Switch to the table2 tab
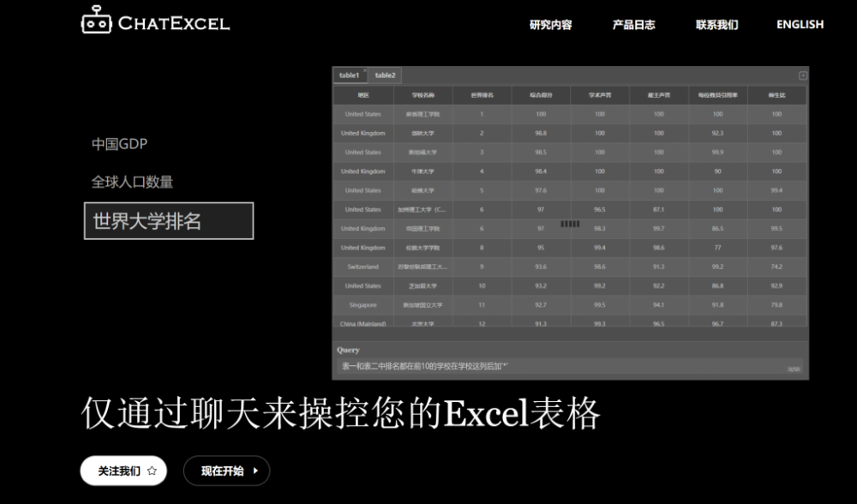The height and width of the screenshot is (504, 857). click(x=386, y=75)
